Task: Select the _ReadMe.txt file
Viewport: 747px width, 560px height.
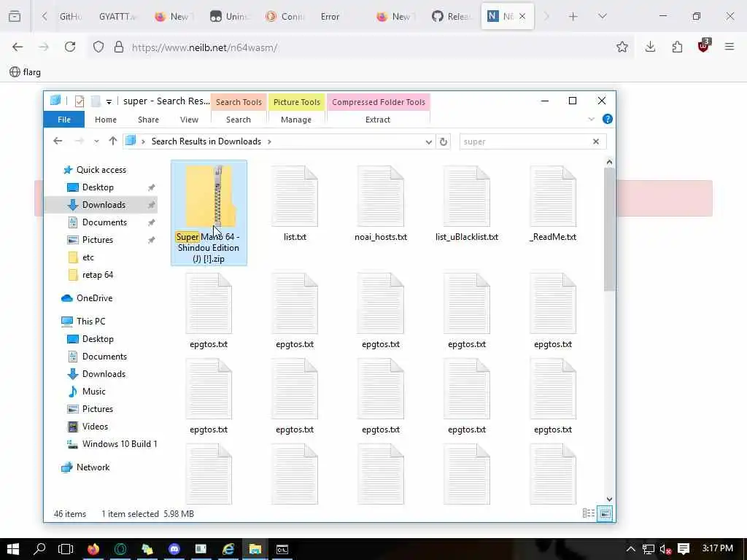Action: 553,203
